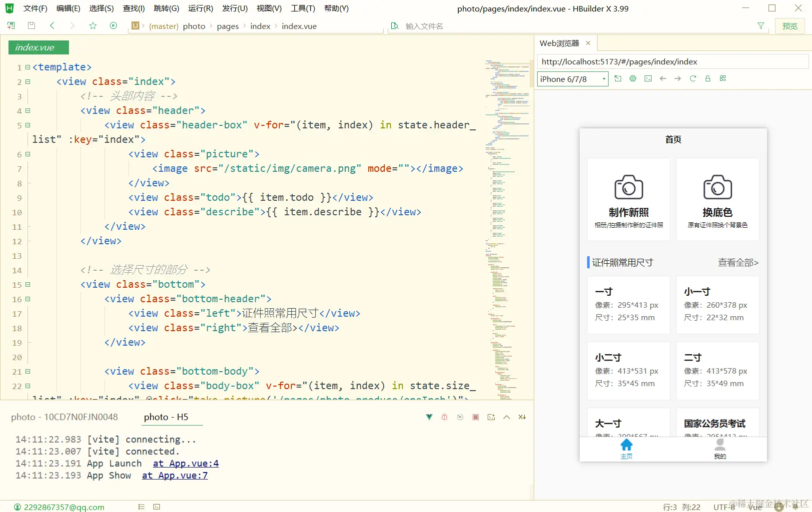Click the rerun icon in the console toolbar
Image resolution: width=812 pixels, height=512 pixels.
coord(460,417)
